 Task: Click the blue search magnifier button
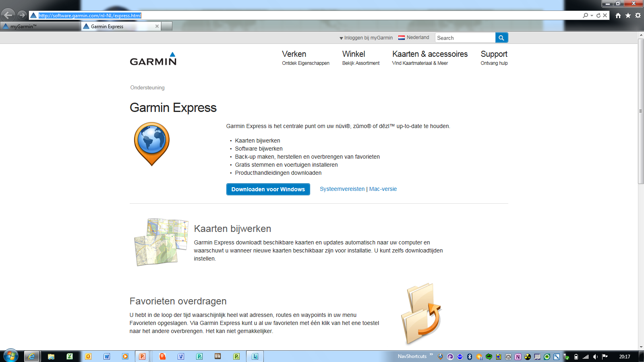click(x=501, y=37)
